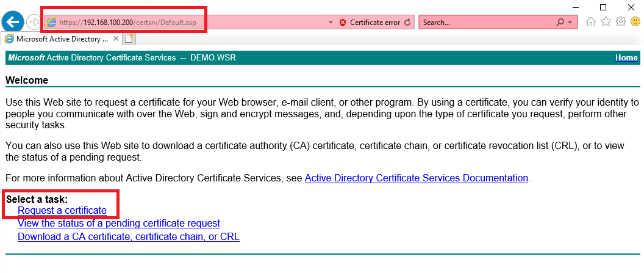Click the magnifier search icon

[x=560, y=23]
